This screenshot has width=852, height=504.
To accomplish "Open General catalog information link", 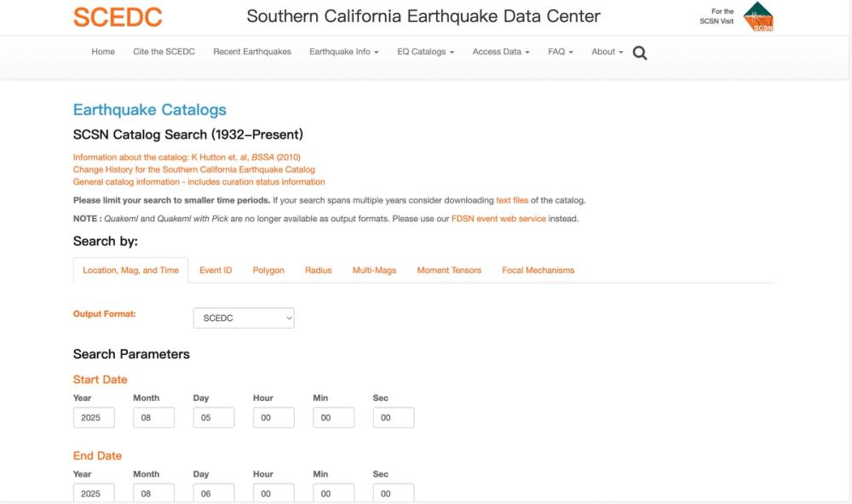I will point(199,182).
